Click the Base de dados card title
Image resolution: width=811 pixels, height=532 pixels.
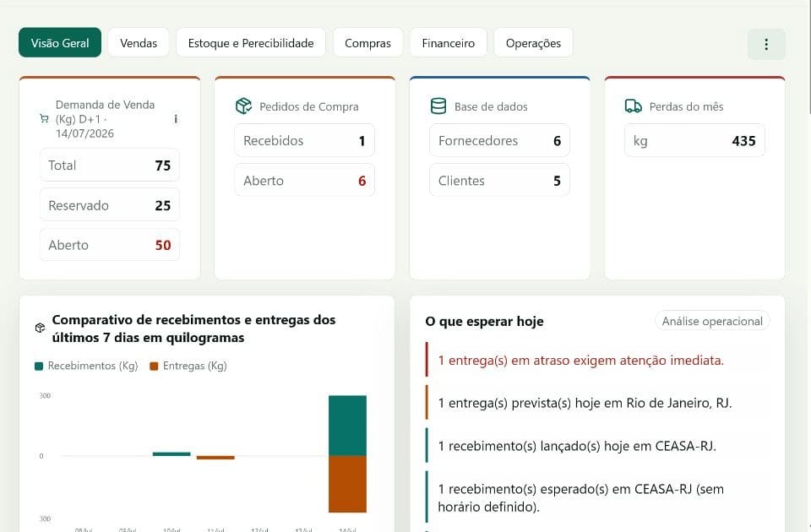tap(491, 106)
